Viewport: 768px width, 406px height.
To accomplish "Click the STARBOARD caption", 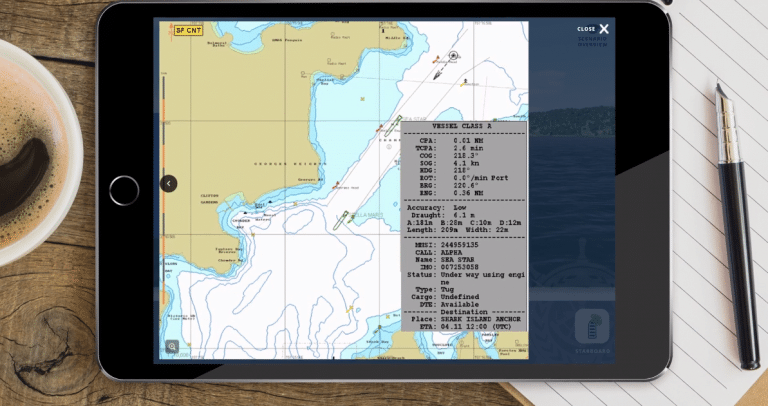I will pos(592,351).
